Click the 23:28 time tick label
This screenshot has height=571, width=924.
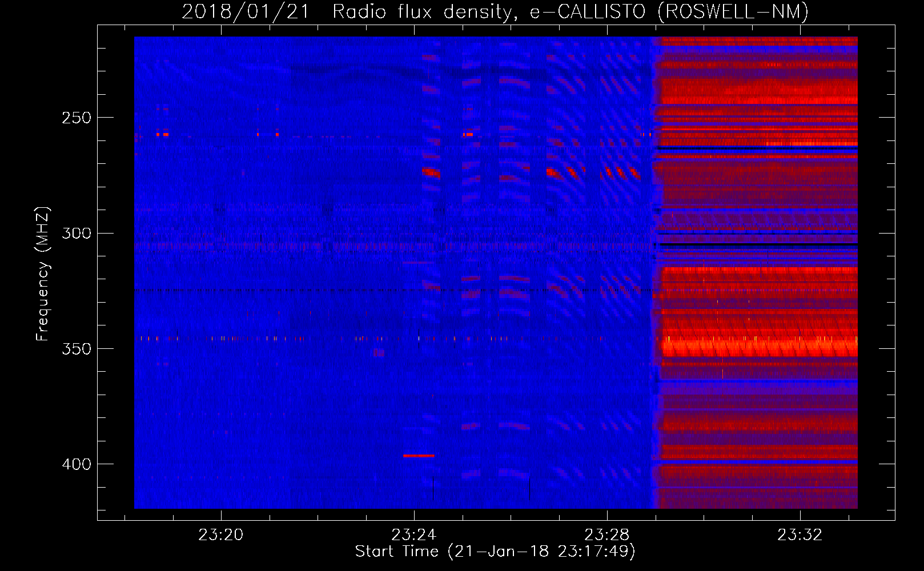[607, 534]
